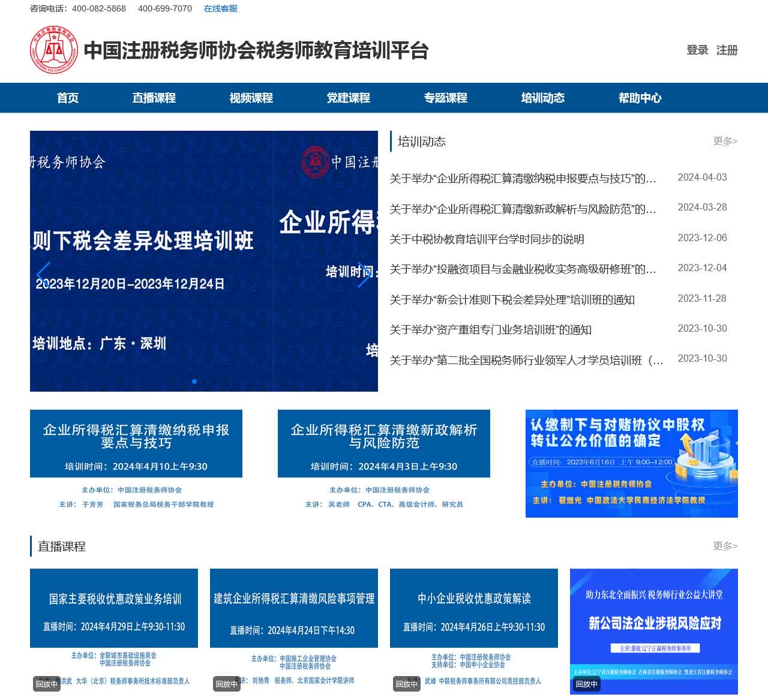Click 登录 to log in
The width and height of the screenshot is (768, 700).
(697, 50)
